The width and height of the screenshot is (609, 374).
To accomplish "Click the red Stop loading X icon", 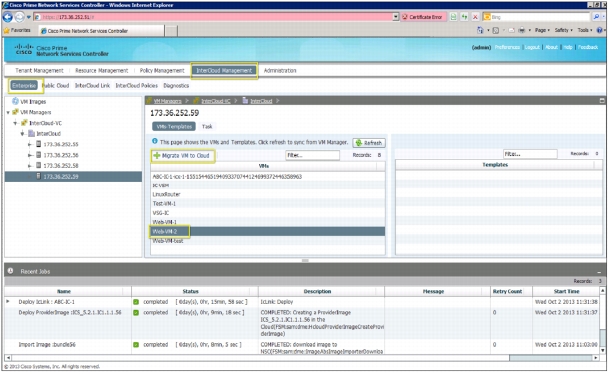I will coord(475,17).
